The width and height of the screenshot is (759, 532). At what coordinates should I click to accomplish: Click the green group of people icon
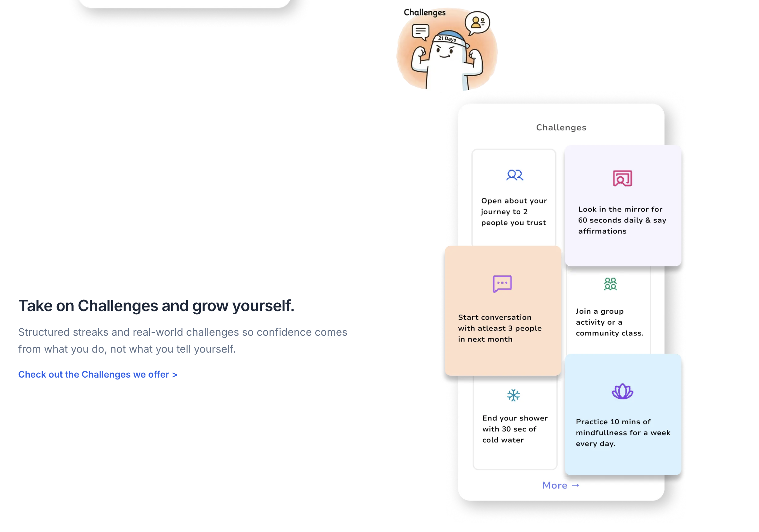[x=610, y=284]
